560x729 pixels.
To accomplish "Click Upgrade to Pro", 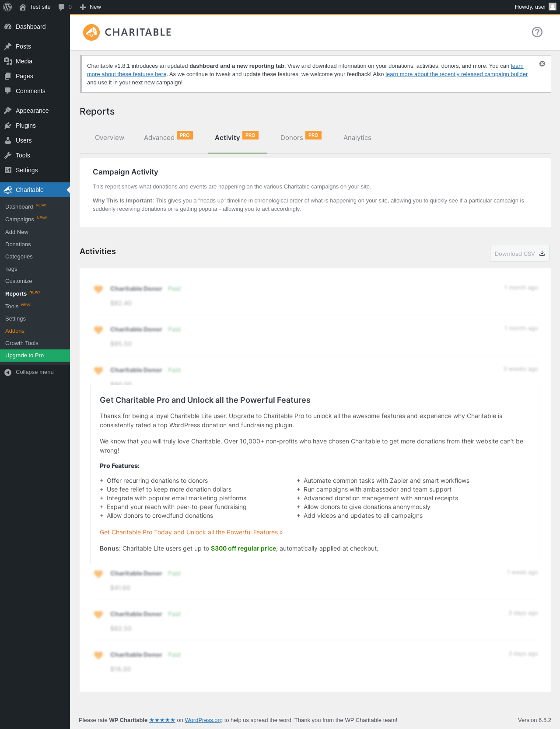I will coord(35,356).
